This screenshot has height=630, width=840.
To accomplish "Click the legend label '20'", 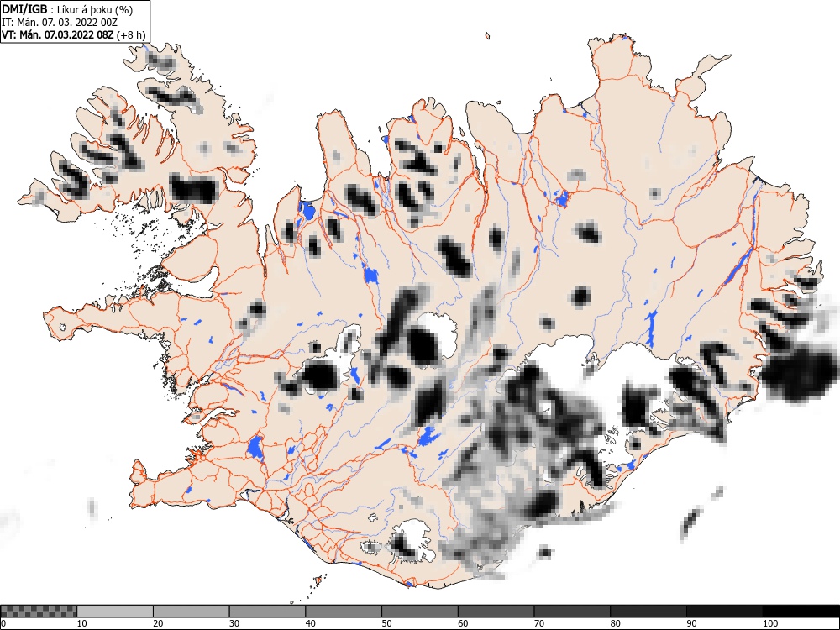I will [158, 623].
